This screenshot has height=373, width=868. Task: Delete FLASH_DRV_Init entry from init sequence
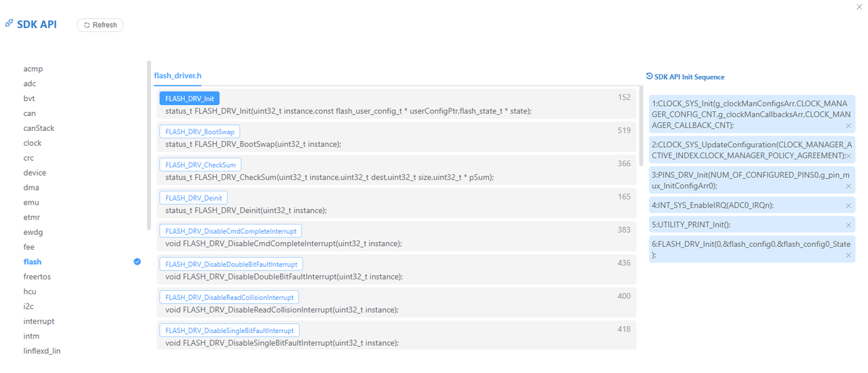pos(848,256)
